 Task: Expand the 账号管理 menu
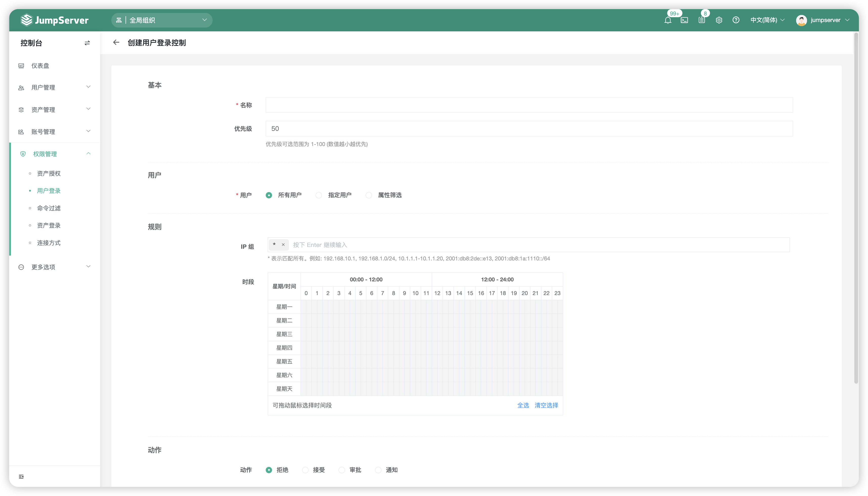point(54,132)
